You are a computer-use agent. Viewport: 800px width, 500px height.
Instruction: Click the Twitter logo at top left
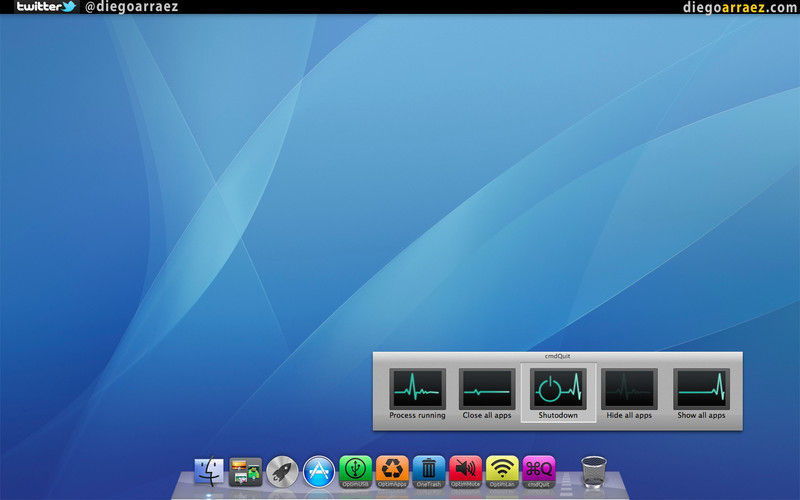[x=46, y=7]
